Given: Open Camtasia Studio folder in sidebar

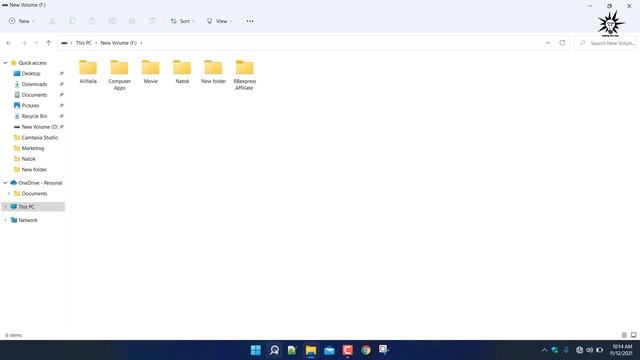Looking at the screenshot, I should pos(40,138).
